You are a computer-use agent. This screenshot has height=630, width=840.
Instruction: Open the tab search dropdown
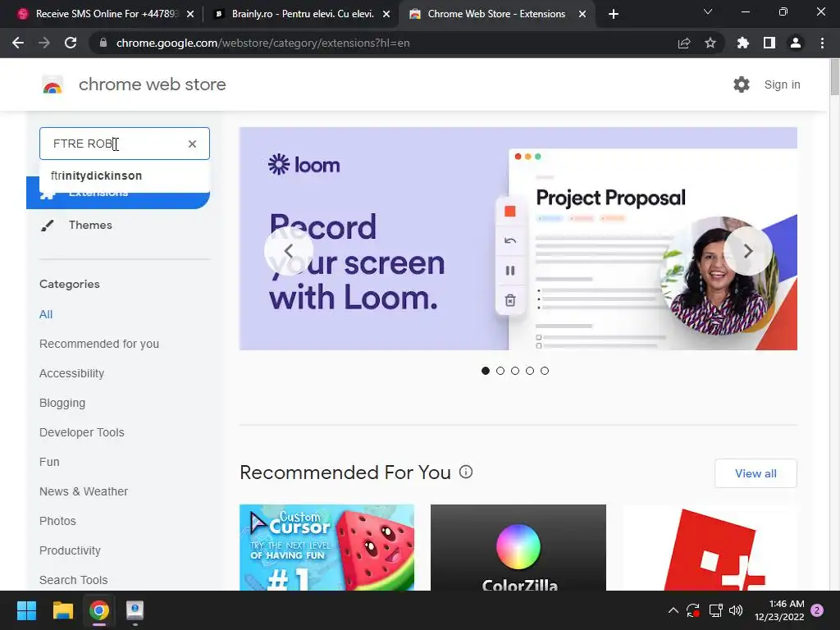pos(708,11)
